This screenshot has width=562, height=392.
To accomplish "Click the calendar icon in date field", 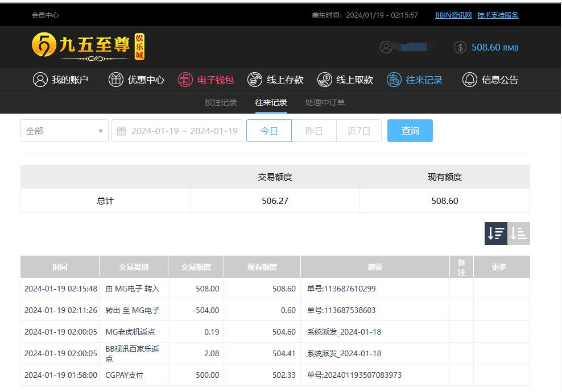I will tap(121, 131).
